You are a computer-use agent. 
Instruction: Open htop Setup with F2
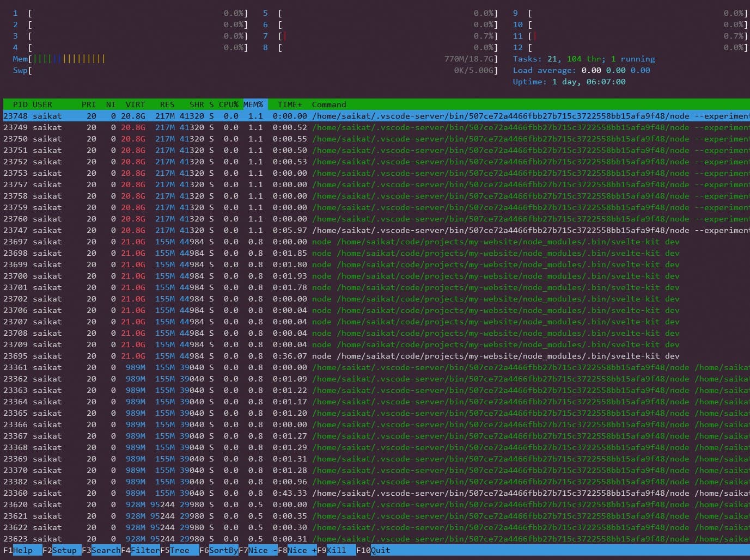point(62,550)
